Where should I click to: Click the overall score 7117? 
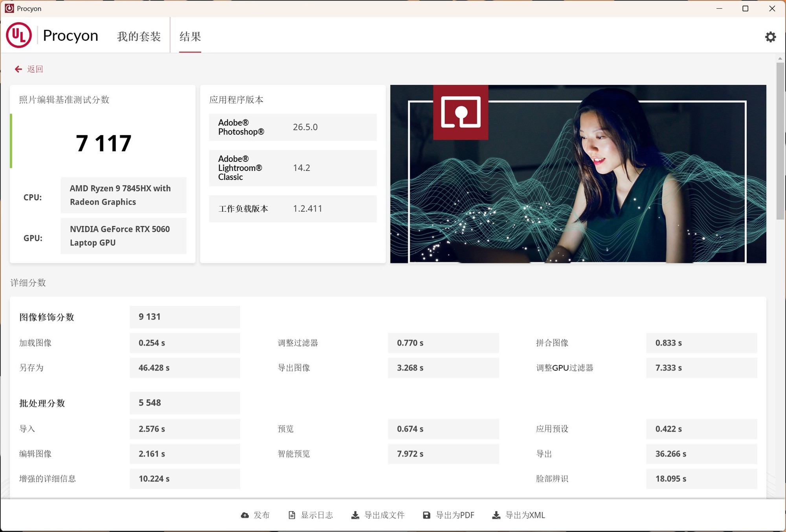tap(103, 143)
